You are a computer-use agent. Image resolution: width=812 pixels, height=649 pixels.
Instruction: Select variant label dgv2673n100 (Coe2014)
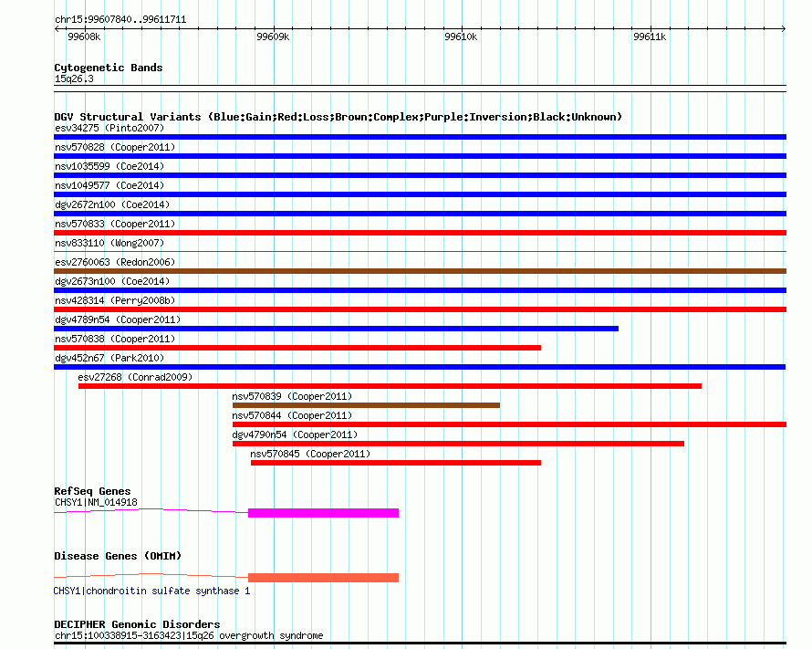(112, 281)
